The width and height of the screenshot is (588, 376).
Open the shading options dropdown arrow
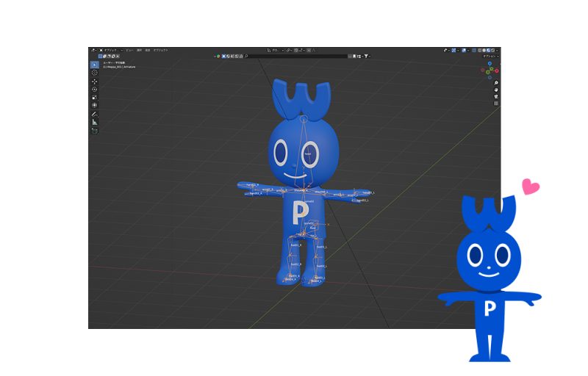pyautogui.click(x=498, y=50)
